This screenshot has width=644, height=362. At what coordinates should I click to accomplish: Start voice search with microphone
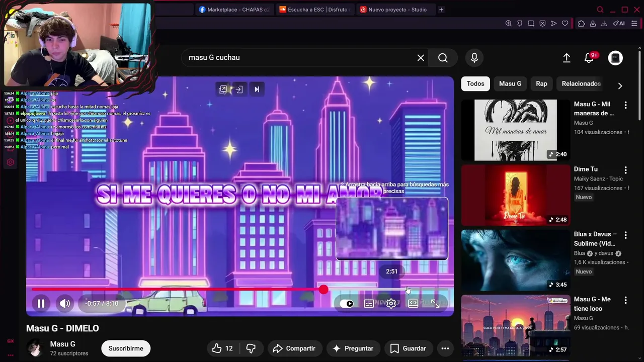tap(474, 58)
